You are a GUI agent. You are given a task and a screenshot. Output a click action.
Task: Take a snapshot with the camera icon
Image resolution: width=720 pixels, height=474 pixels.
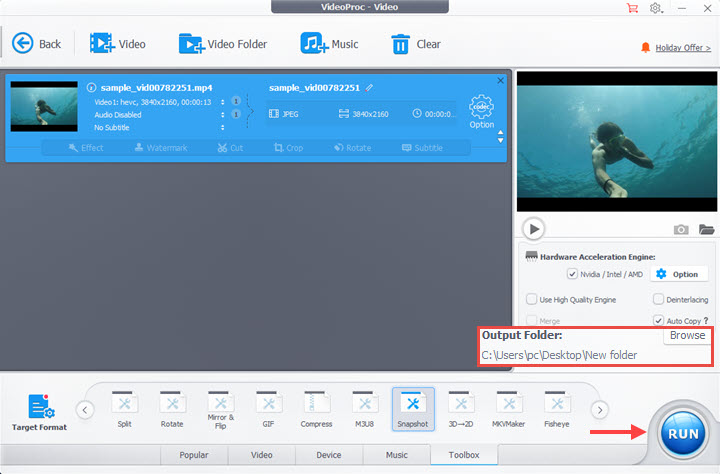pyautogui.click(x=681, y=229)
